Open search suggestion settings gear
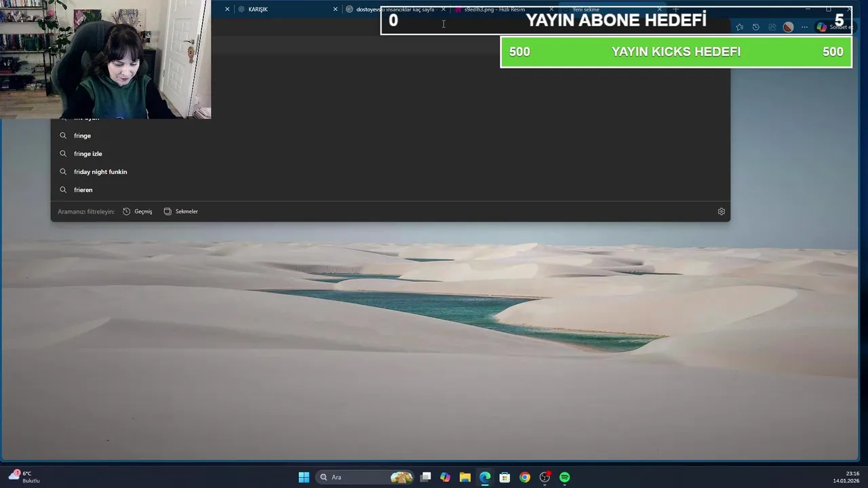 tap(722, 211)
